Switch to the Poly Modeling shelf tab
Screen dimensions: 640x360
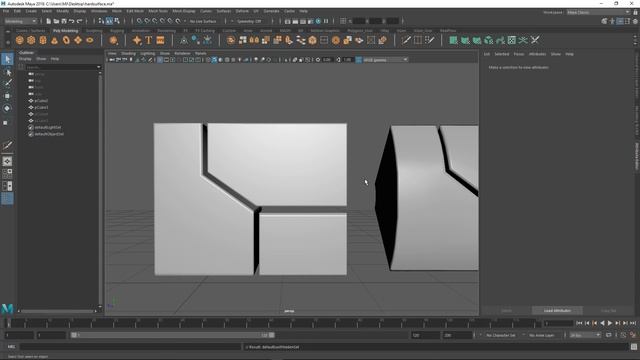click(65, 31)
